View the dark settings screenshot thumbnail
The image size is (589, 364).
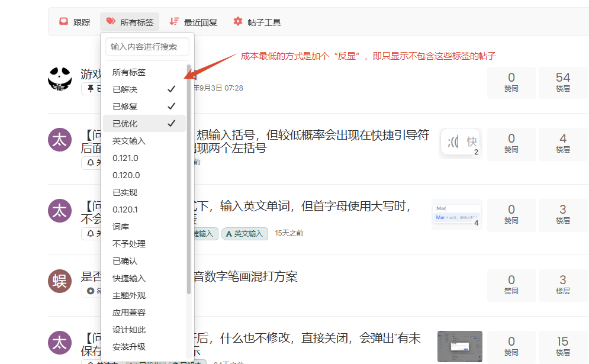pos(460,346)
